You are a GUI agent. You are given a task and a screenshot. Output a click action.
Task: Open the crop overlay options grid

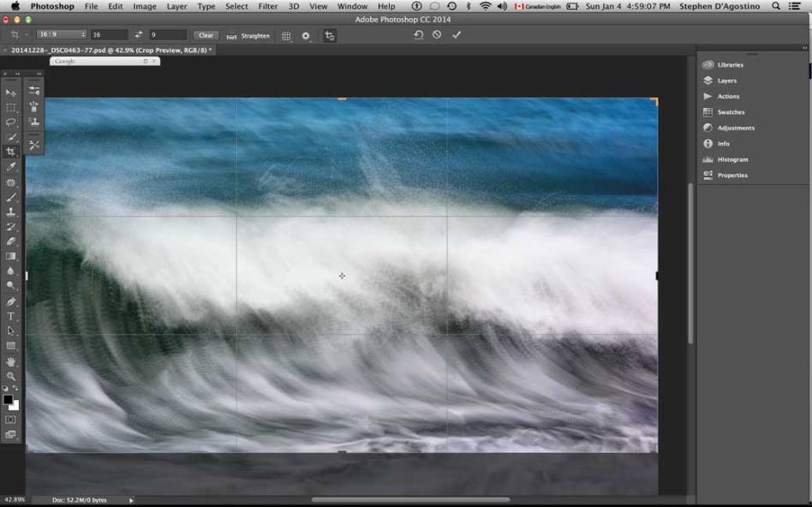286,35
